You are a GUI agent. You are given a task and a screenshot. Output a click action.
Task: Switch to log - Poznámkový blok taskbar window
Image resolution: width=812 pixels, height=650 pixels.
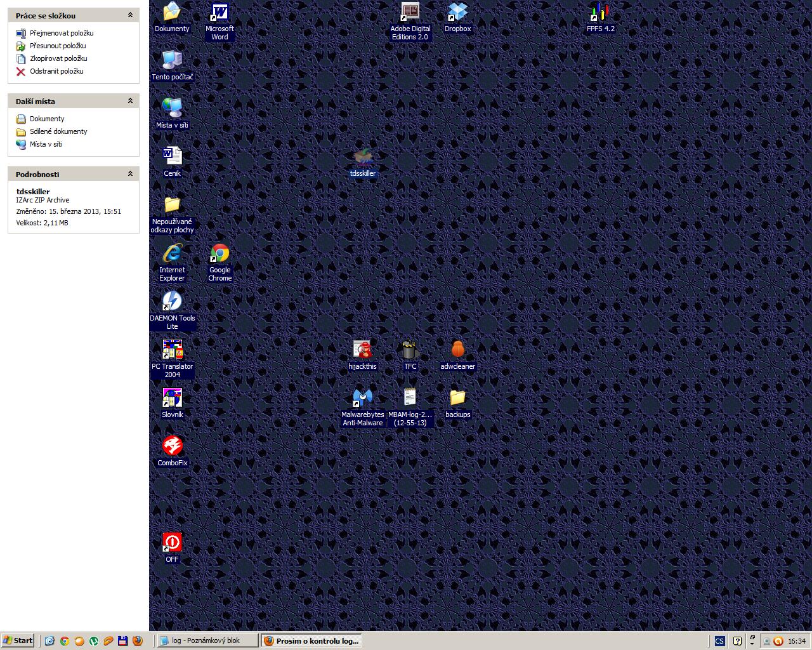[x=207, y=640]
